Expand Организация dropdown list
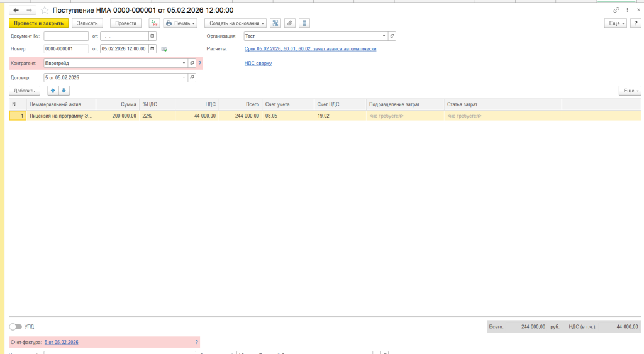Viewport: 644px width, 354px height. (384, 36)
